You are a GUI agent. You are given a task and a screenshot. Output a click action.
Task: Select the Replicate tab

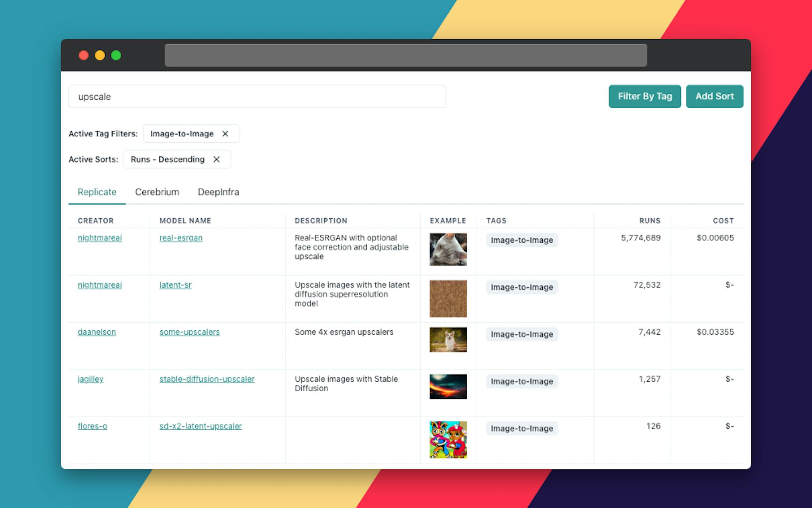(x=97, y=192)
